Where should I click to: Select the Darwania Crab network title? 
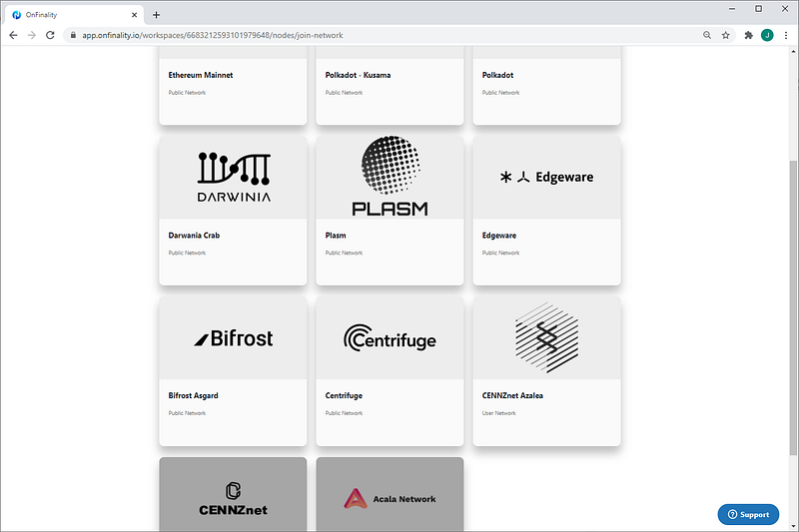pyautogui.click(x=194, y=236)
